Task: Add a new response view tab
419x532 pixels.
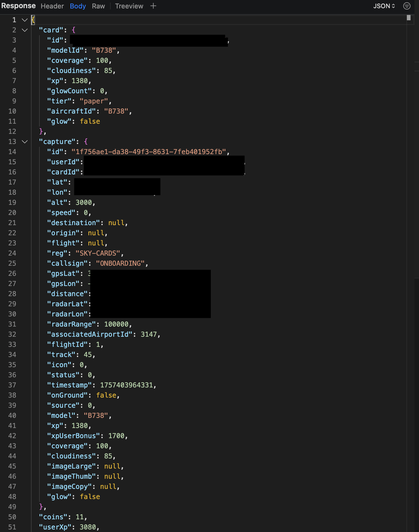Action: click(153, 6)
